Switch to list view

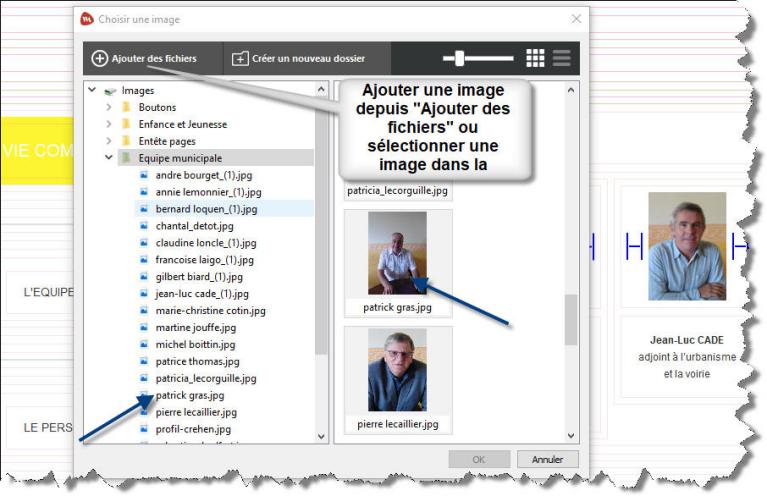[561, 58]
